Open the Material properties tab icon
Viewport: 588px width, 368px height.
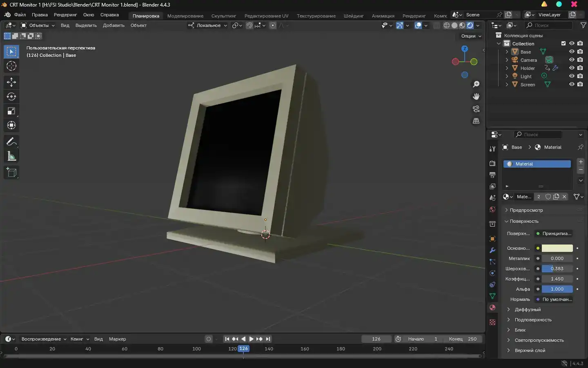click(492, 307)
